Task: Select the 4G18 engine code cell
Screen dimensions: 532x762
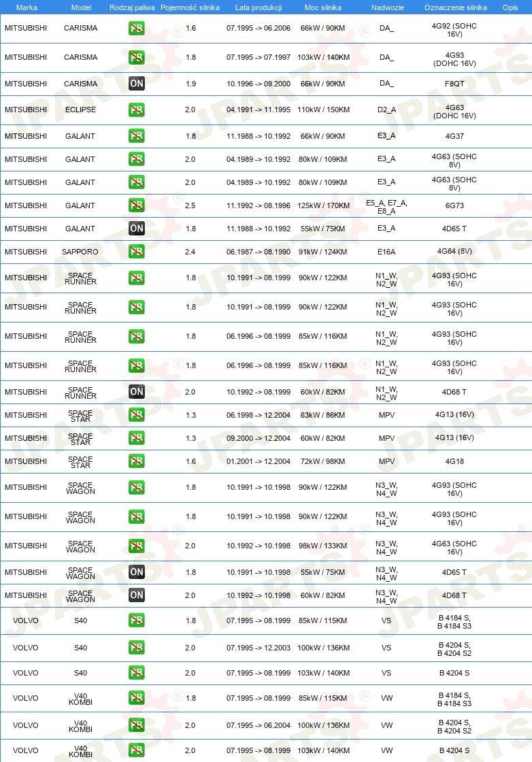Action: click(454, 461)
